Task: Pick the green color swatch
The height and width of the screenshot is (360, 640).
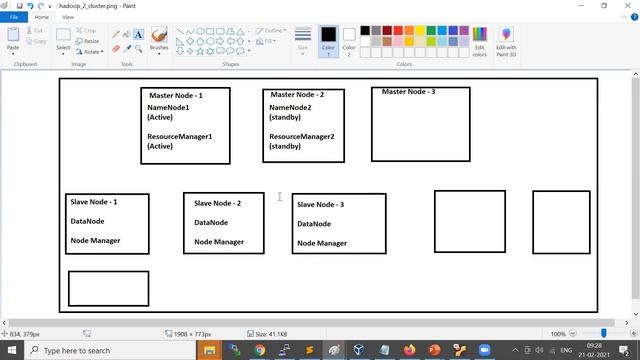Action: 431,30
